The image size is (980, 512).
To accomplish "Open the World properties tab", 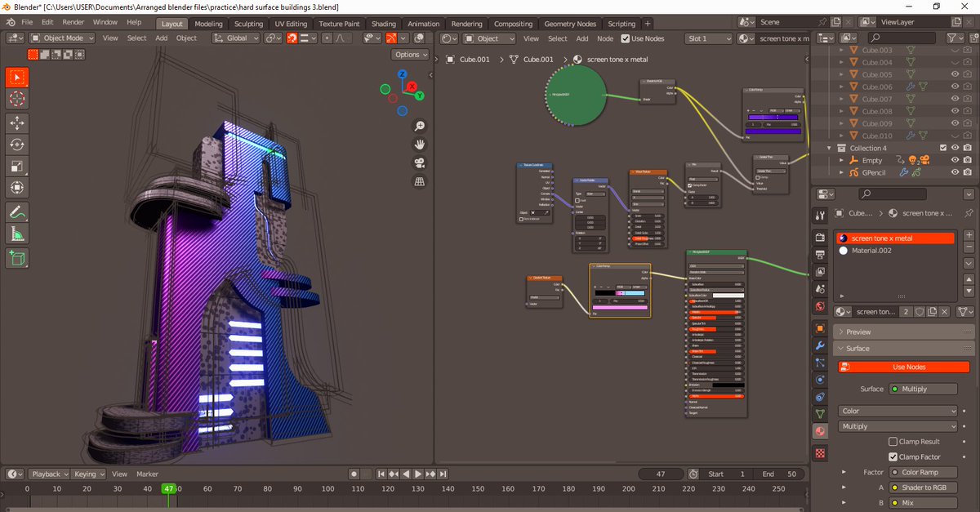I will pos(820,306).
